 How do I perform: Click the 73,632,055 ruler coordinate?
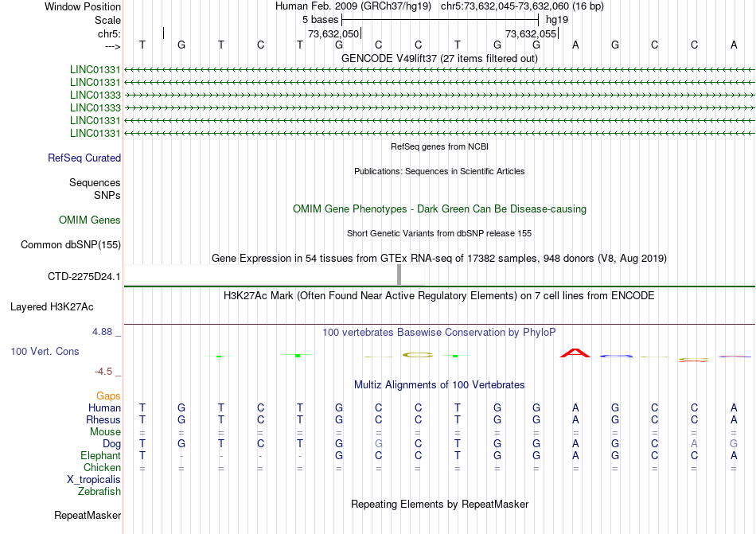(531, 33)
